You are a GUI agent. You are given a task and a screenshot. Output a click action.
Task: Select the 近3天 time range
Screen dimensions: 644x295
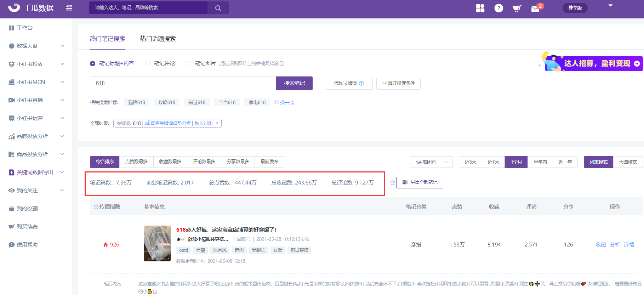pos(471,162)
